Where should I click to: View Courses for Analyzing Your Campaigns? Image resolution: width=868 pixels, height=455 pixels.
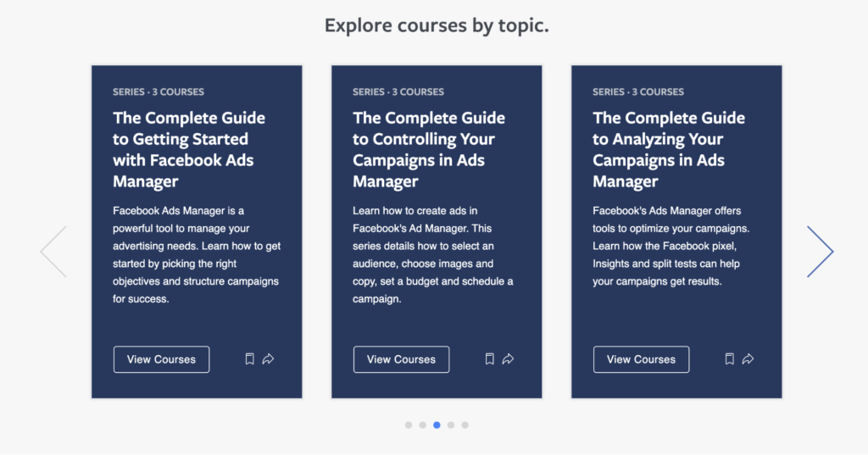641,359
